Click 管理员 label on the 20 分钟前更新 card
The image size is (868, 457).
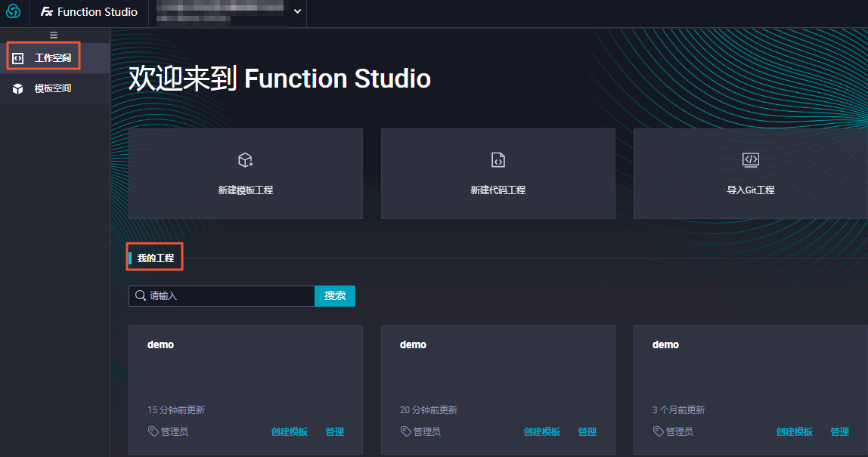coord(426,431)
